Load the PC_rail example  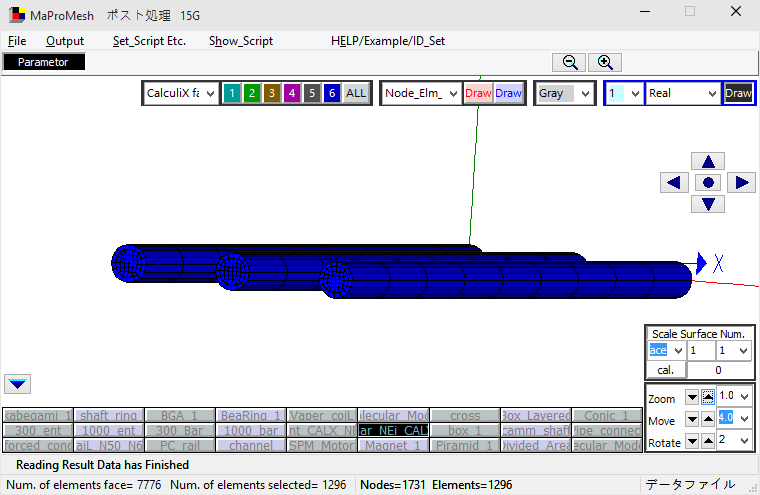pos(179,445)
